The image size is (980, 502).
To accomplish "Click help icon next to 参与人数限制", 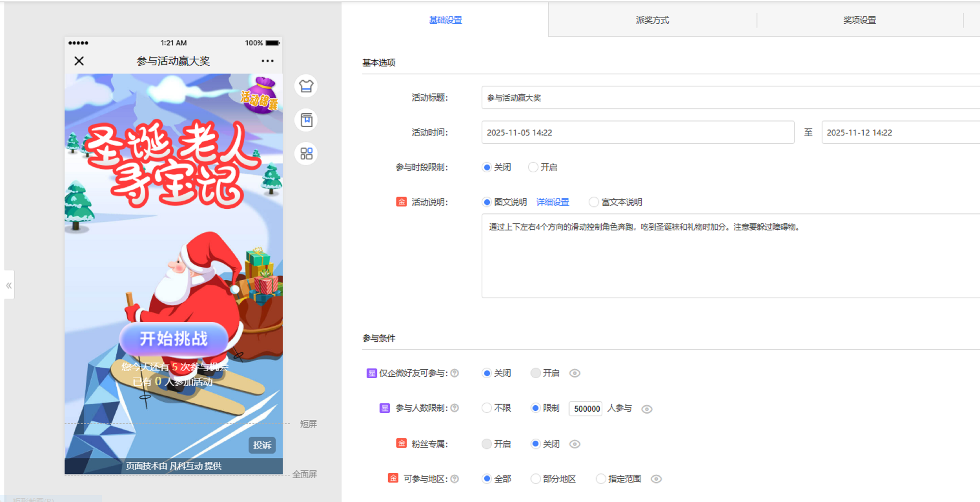I will pyautogui.click(x=455, y=408).
